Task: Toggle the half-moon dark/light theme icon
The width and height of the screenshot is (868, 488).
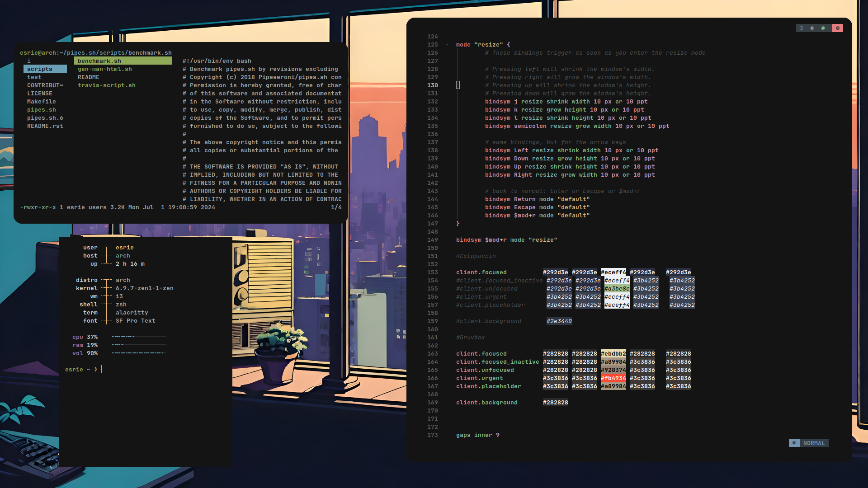Action: [812, 28]
